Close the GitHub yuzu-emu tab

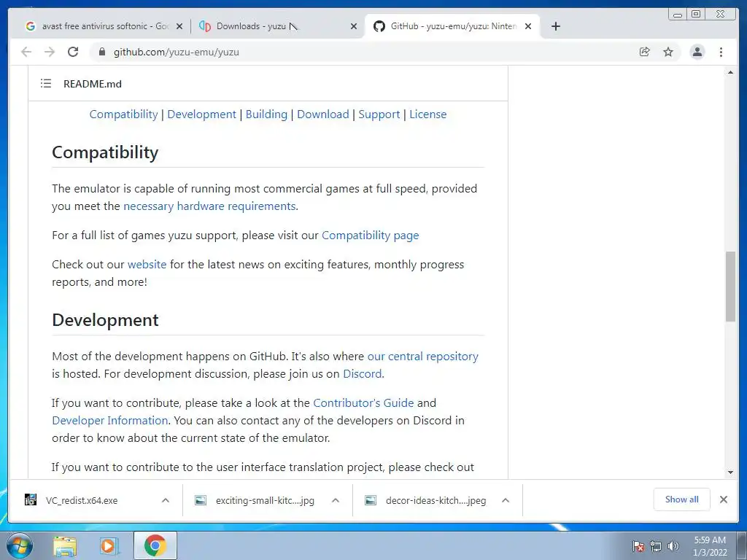pyautogui.click(x=528, y=26)
